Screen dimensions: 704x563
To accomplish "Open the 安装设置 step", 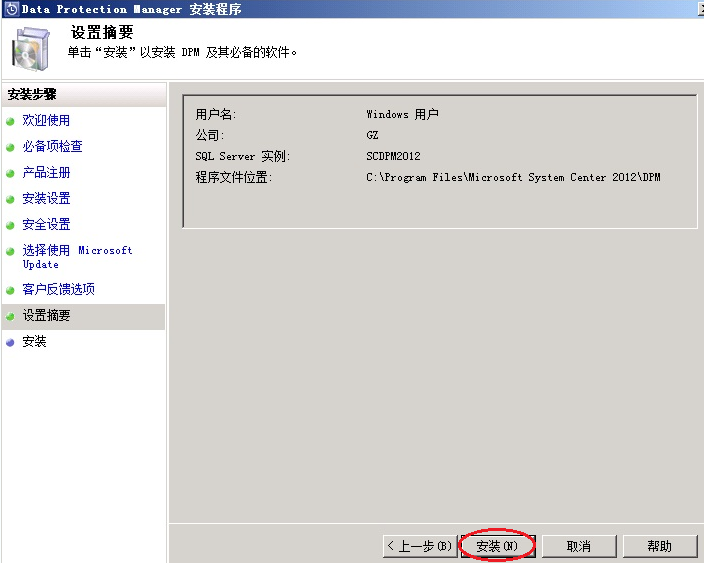I will click(x=46, y=198).
